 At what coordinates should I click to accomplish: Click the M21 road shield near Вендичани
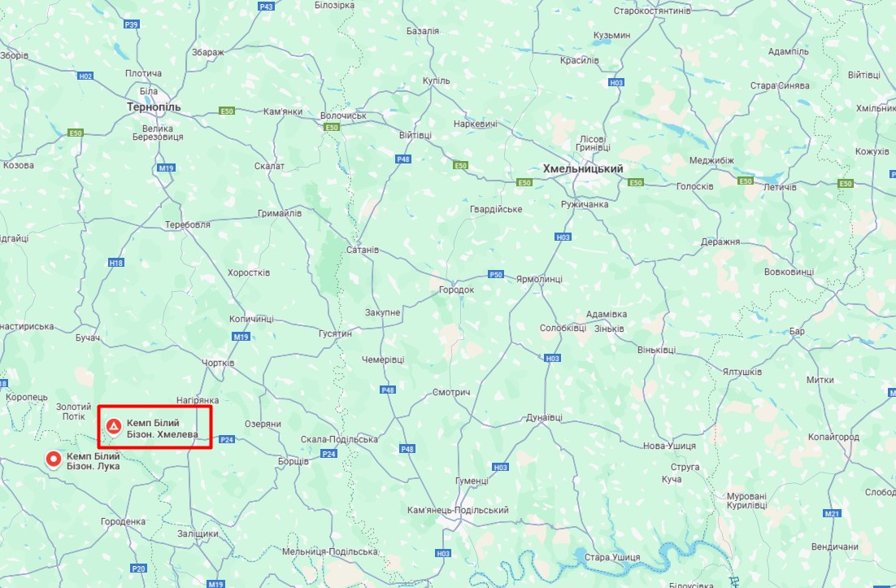(x=832, y=514)
